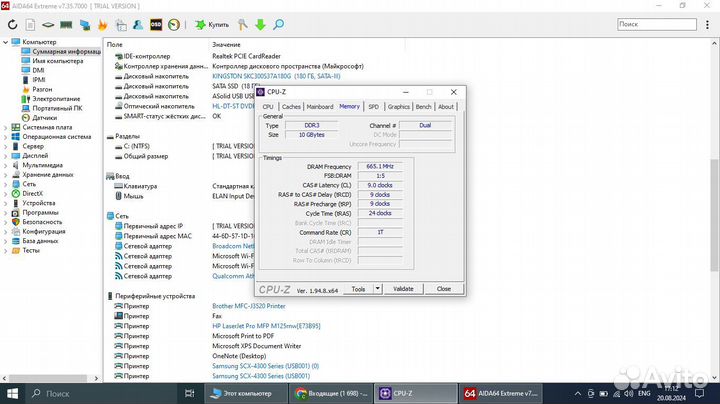Expand the Мультимедиа node
The height and width of the screenshot is (404, 720).
coord(5,165)
